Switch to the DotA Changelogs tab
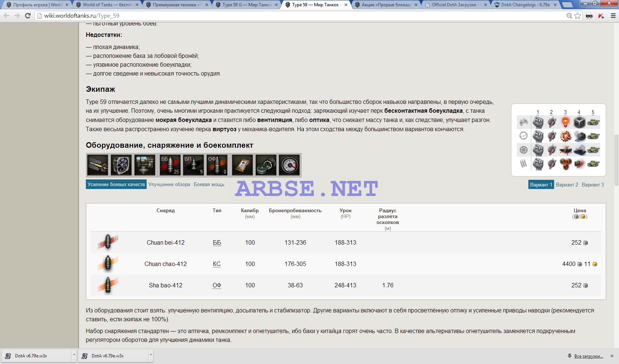The height and width of the screenshot is (364, 619). pyautogui.click(x=525, y=5)
